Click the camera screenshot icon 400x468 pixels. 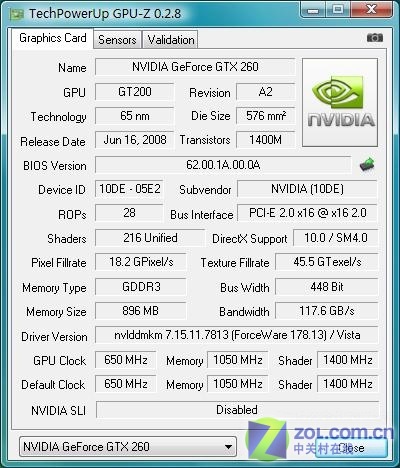375,38
